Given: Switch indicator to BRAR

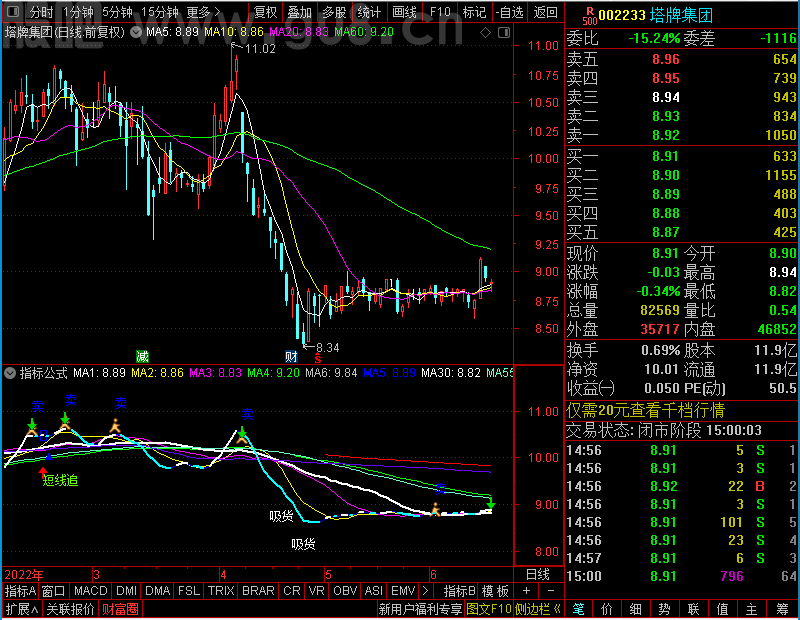Looking at the screenshot, I should 258,591.
